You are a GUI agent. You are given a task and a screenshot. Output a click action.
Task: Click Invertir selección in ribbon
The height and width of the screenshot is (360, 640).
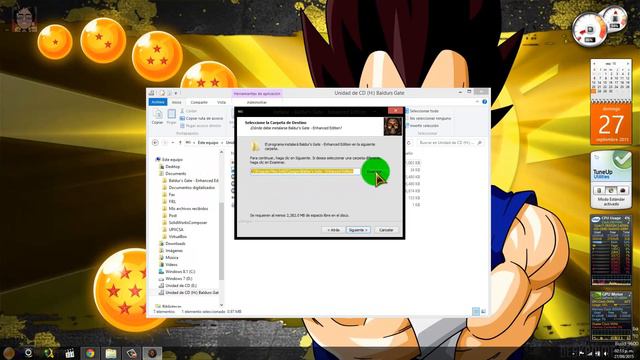pos(423,126)
